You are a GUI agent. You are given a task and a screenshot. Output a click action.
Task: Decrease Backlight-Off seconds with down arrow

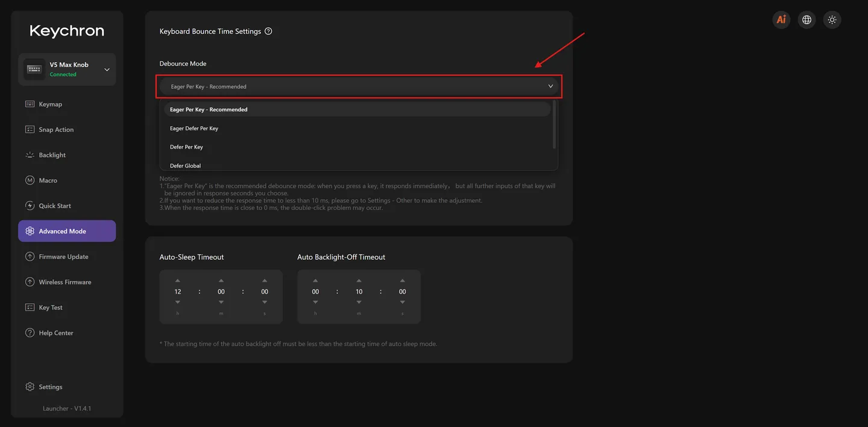tap(402, 302)
